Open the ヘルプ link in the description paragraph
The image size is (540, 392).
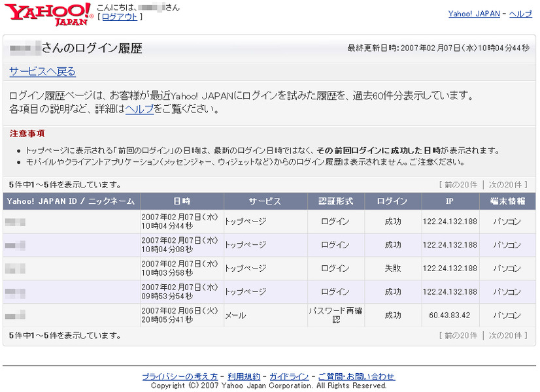tap(139, 109)
